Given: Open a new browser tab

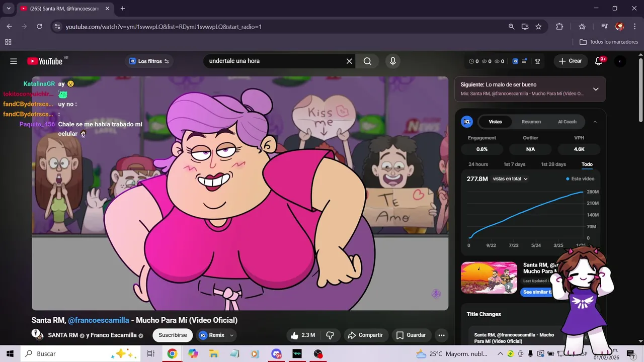Looking at the screenshot, I should (x=122, y=9).
